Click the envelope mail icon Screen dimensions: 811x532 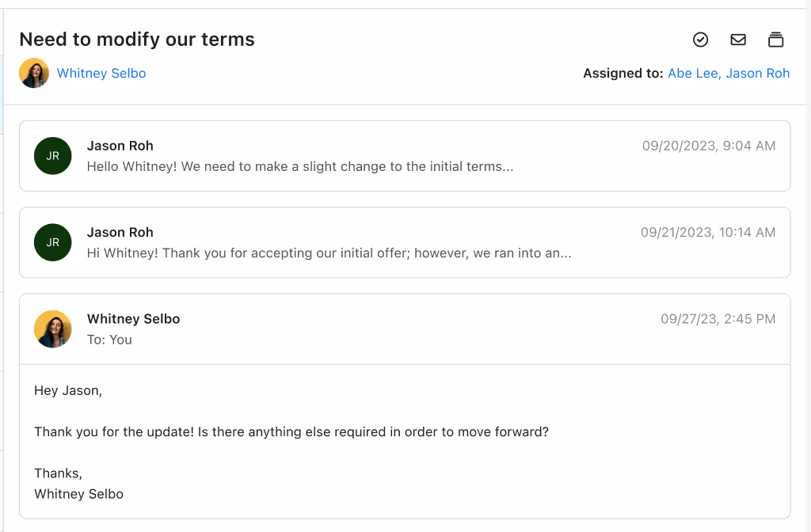click(x=738, y=40)
